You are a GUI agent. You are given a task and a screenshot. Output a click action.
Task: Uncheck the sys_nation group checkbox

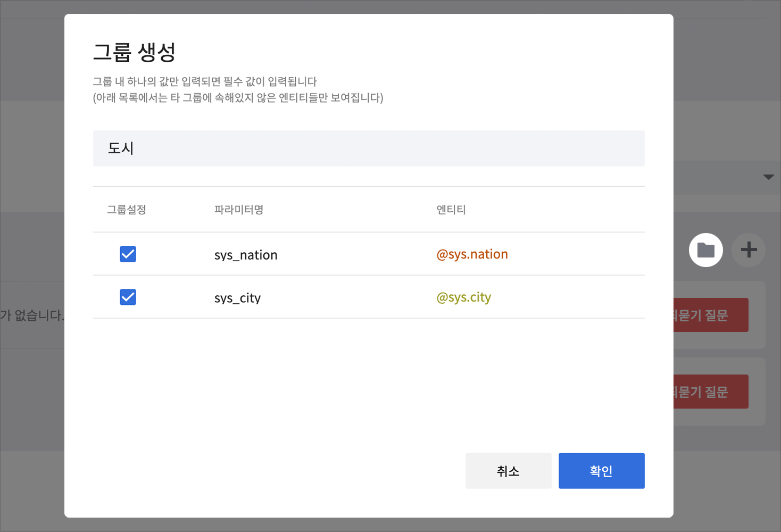pyautogui.click(x=128, y=254)
